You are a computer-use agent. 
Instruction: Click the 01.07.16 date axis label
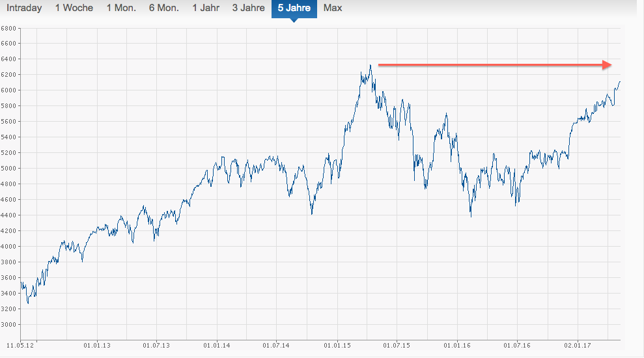point(517,345)
